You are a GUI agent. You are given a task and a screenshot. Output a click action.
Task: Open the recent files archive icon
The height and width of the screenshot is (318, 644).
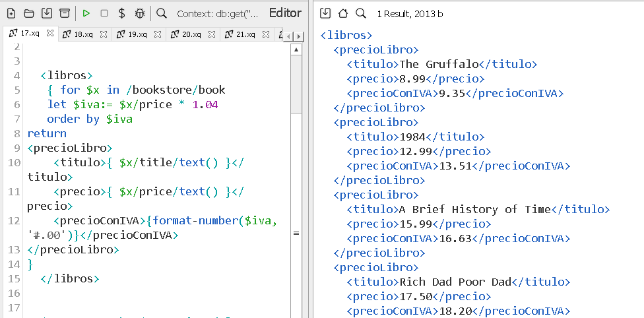point(64,13)
